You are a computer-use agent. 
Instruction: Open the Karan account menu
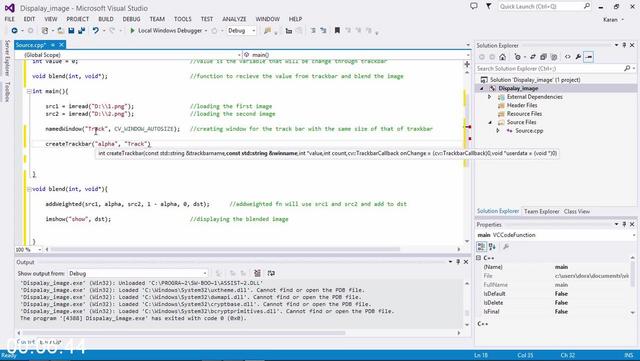point(613,19)
